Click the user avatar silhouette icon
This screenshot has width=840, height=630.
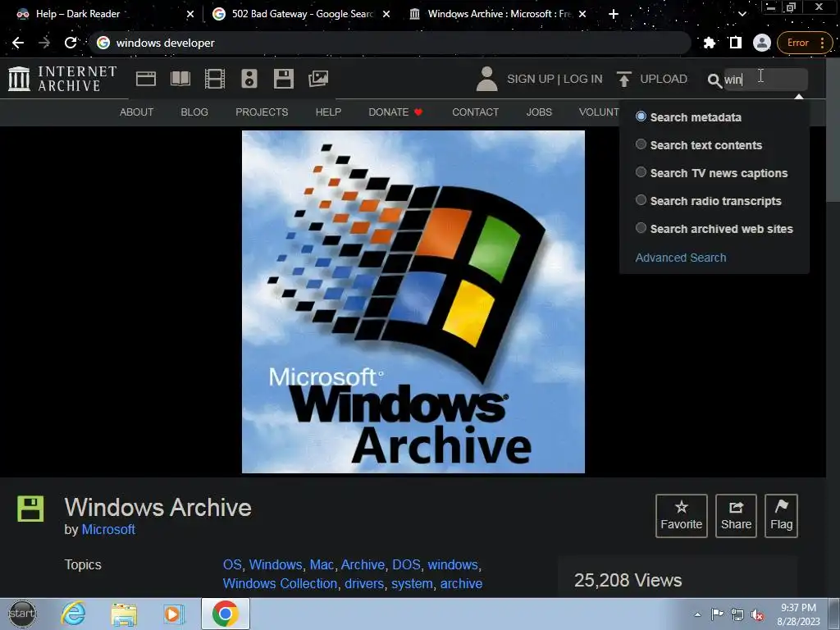[x=487, y=79]
